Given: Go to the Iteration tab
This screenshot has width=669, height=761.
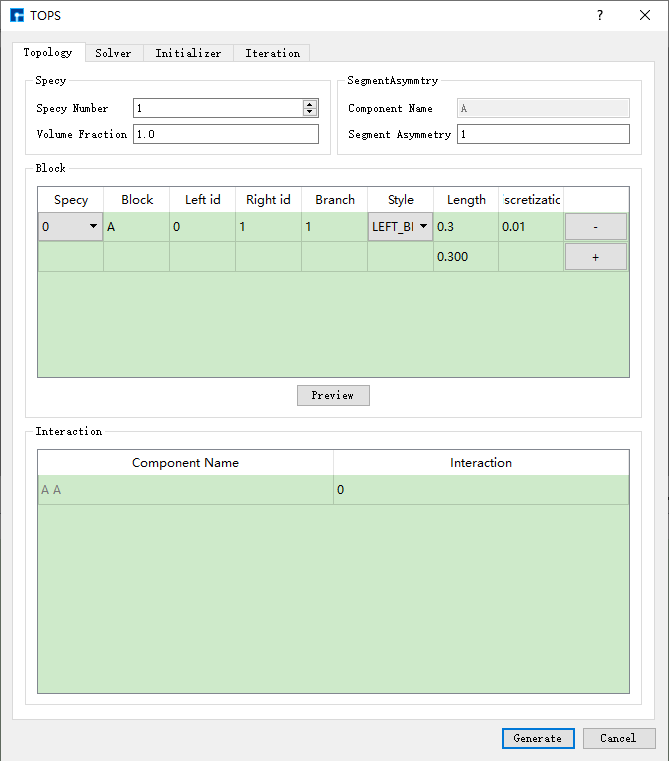Looking at the screenshot, I should point(272,53).
